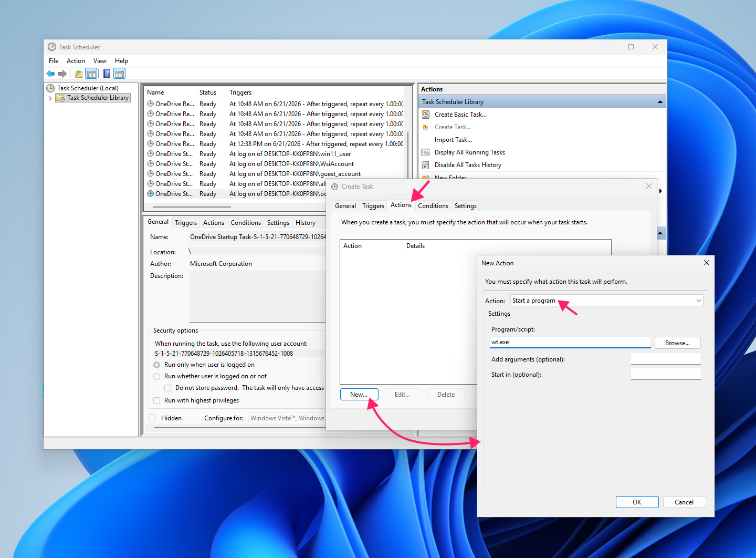
Task: Select Run only when user is logged on
Action: [156, 365]
